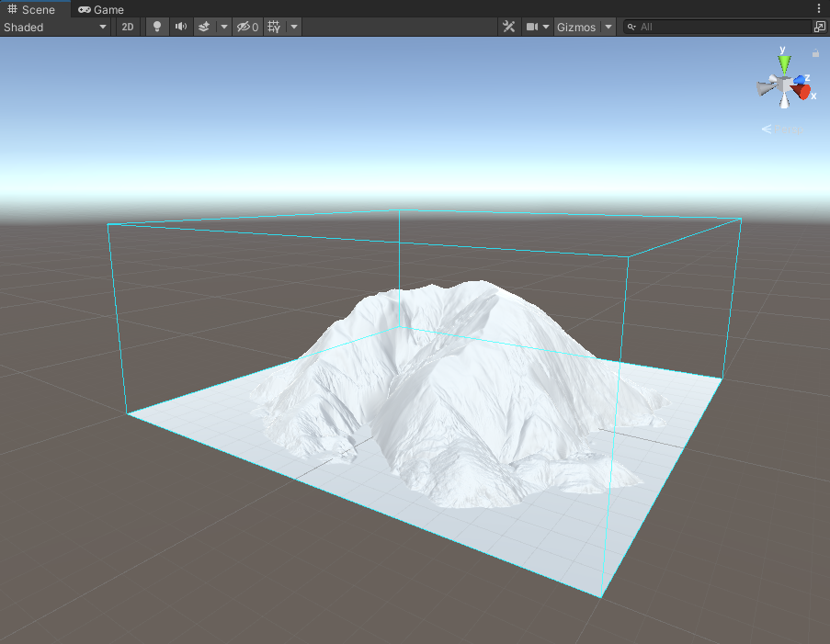The width and height of the screenshot is (830, 644).
Task: Toggle scene lighting with the lightbulb icon
Action: (x=157, y=27)
